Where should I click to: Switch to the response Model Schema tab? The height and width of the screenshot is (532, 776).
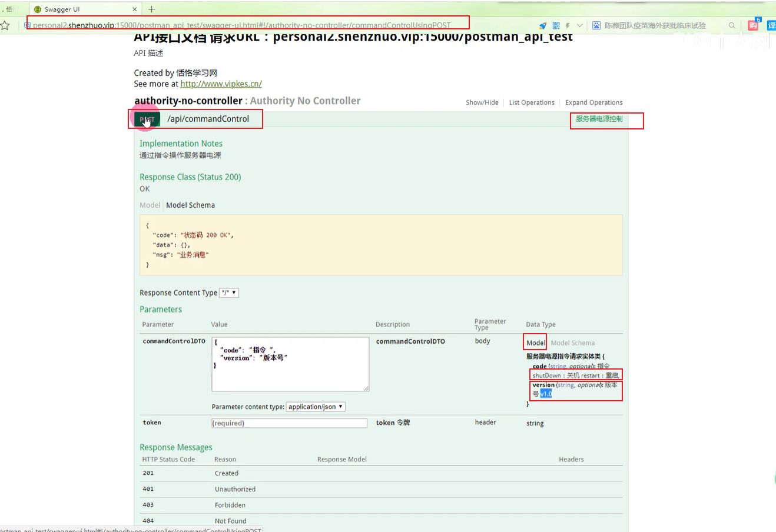coord(190,205)
